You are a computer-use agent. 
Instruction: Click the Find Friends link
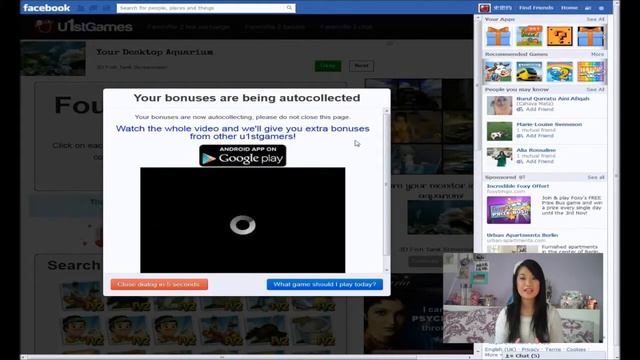point(536,8)
